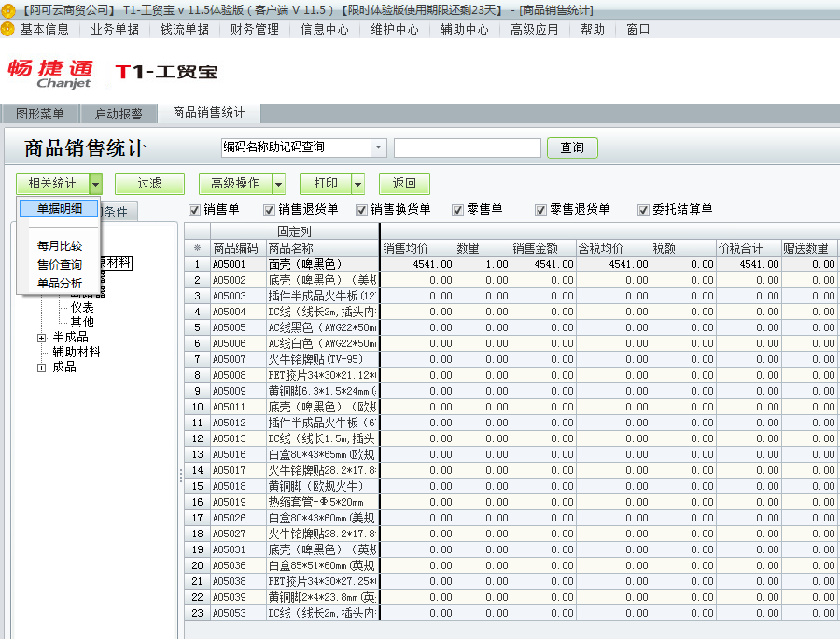Uncheck the 销售单 checkbox
This screenshot has width=840, height=639.
192,209
